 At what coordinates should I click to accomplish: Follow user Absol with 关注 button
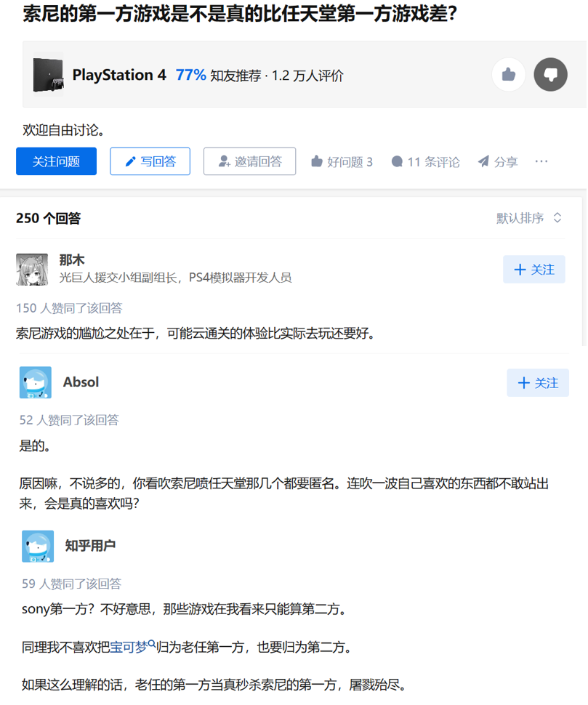[537, 383]
